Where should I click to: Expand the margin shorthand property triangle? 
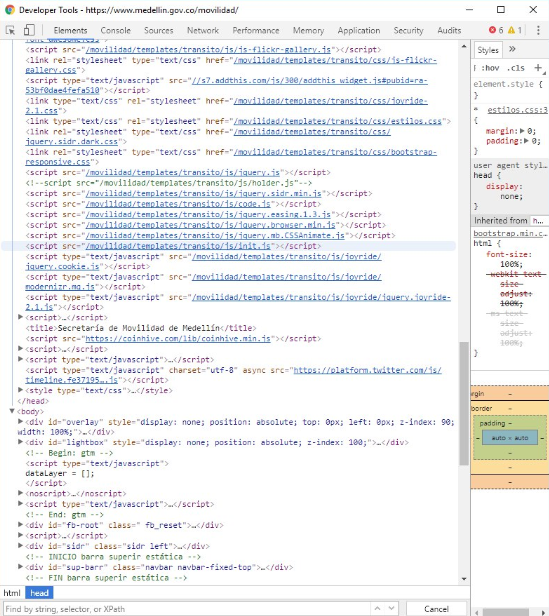[x=522, y=131]
